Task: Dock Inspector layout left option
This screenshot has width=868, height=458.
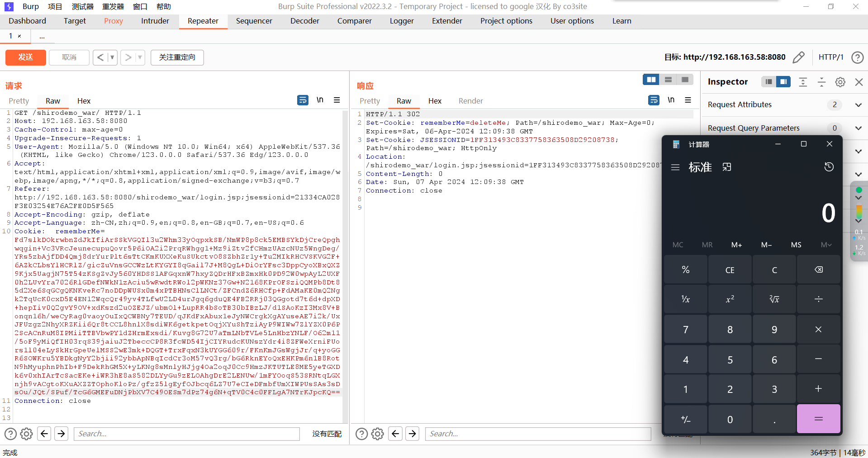Action: point(768,82)
